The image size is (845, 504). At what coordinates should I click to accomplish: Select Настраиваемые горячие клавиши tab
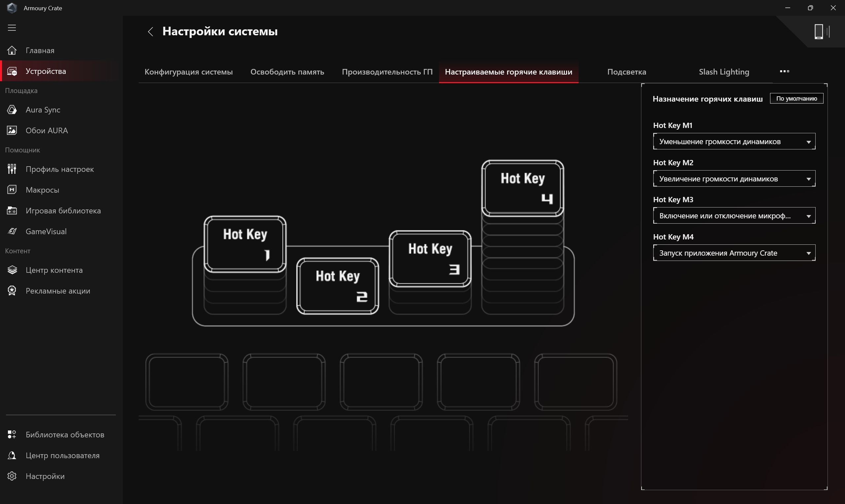[509, 72]
